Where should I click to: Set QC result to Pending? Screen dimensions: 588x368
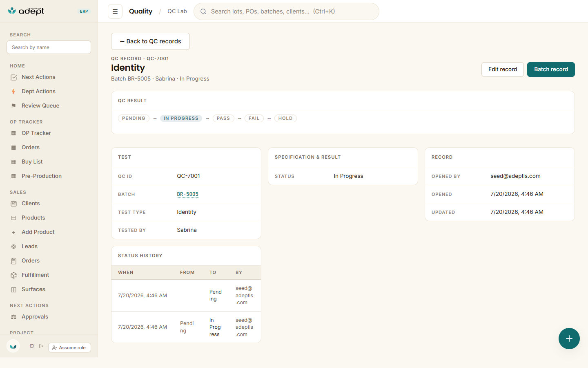coord(134,119)
